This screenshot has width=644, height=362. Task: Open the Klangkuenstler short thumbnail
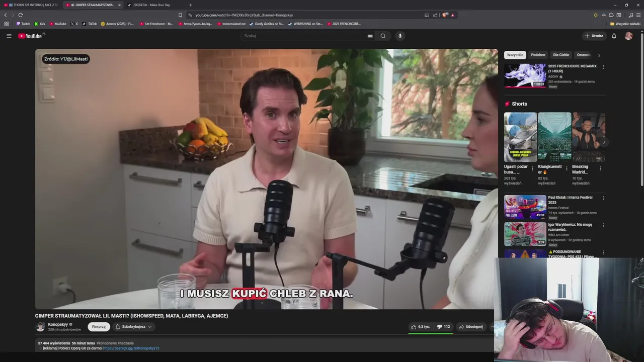click(554, 136)
